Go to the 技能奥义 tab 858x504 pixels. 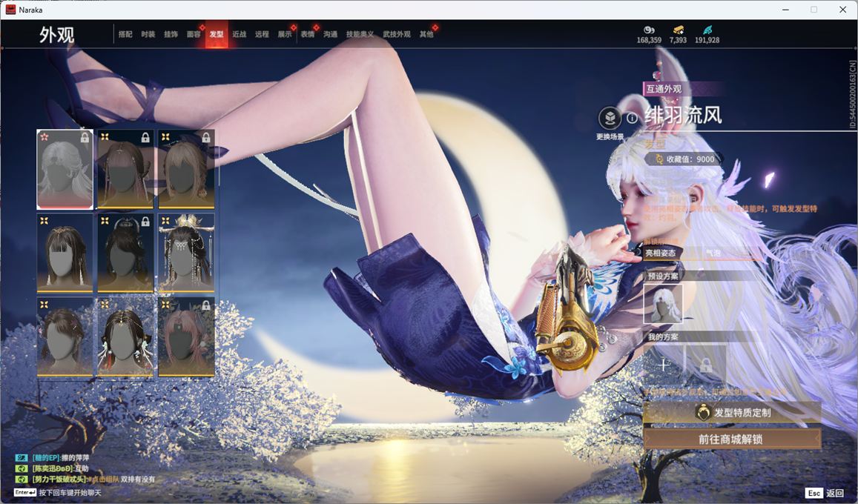pyautogui.click(x=360, y=35)
